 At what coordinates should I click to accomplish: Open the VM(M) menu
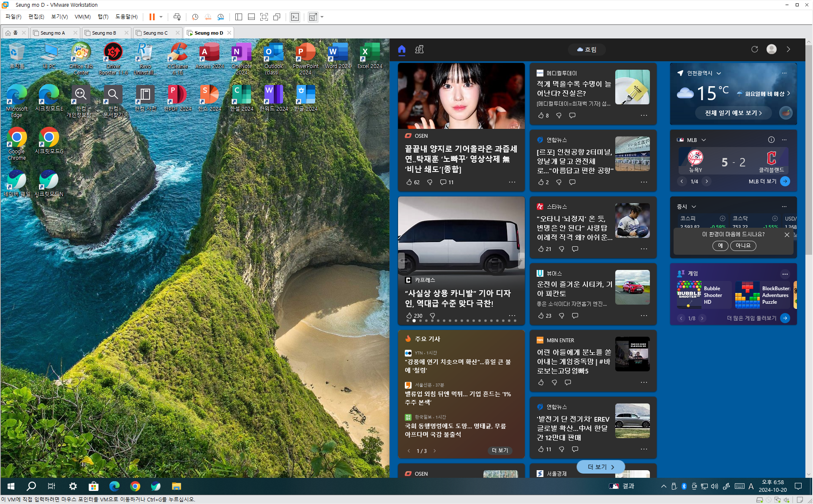82,17
